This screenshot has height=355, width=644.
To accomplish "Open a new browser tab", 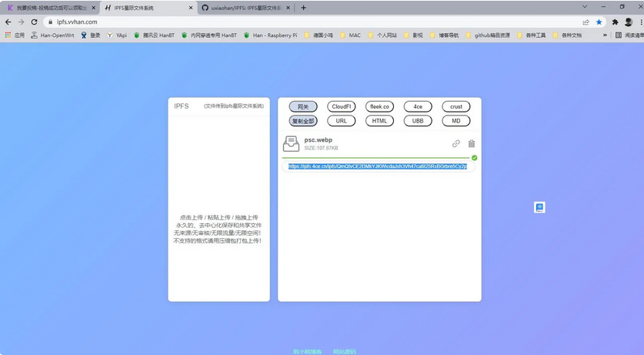I will click(x=303, y=8).
